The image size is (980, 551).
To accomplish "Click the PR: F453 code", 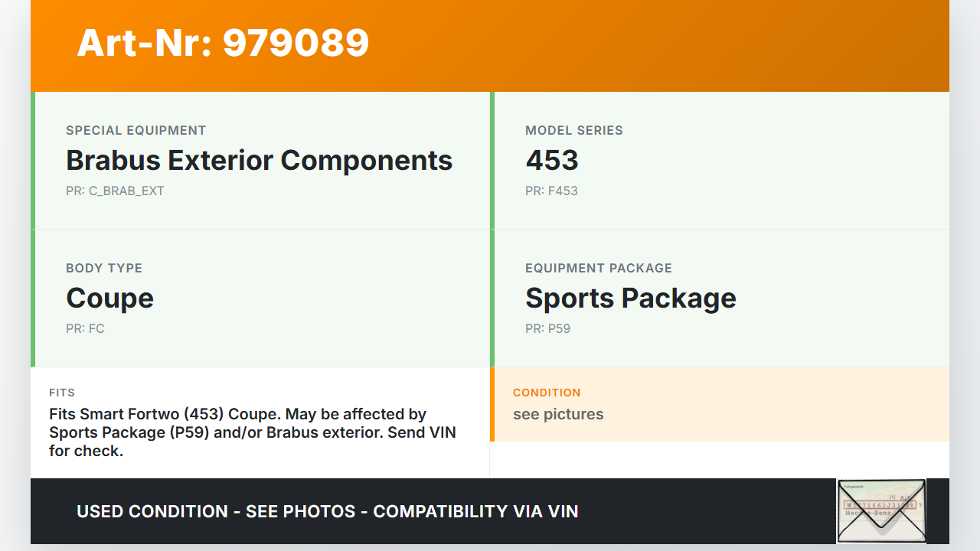I will tap(551, 191).
